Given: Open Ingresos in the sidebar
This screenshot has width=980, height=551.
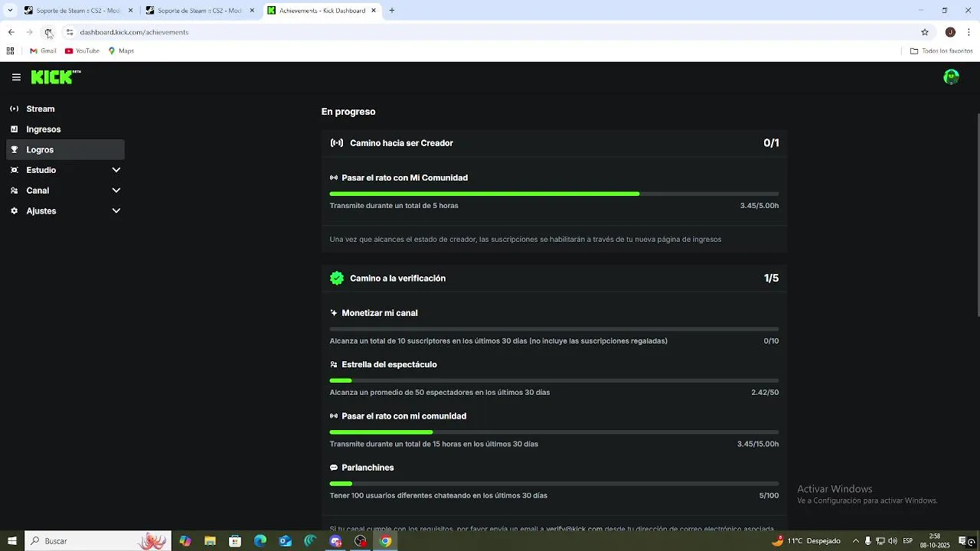Looking at the screenshot, I should coord(65,129).
